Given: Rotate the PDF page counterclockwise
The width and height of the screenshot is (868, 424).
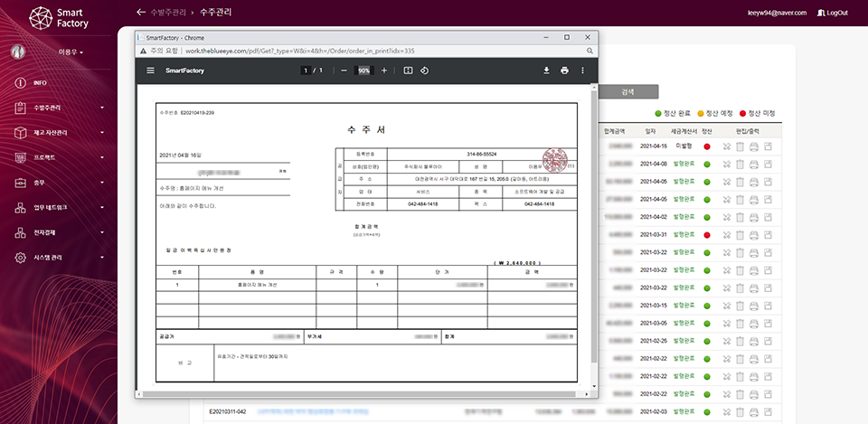Looking at the screenshot, I should (425, 71).
